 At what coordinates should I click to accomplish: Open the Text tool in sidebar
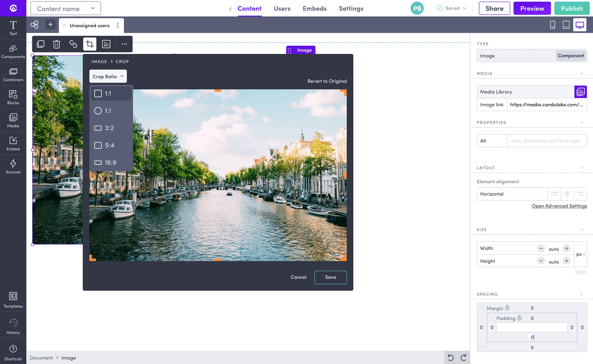pos(13,28)
